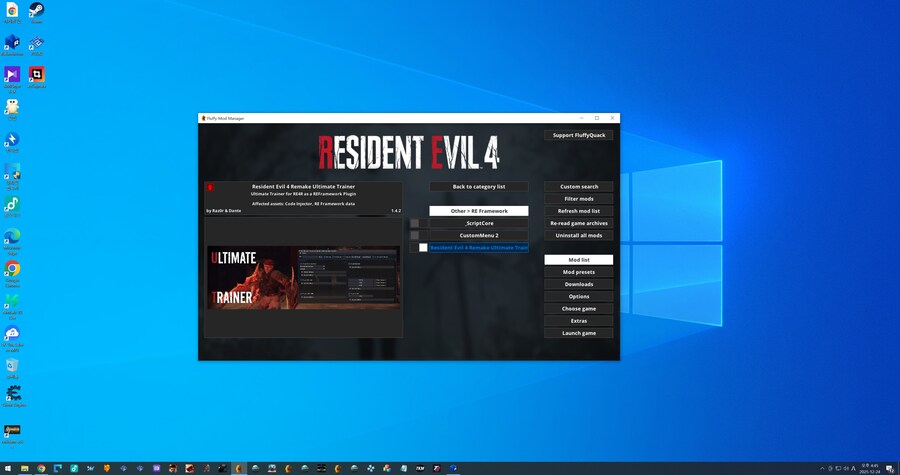Refresh mod list

click(x=579, y=211)
